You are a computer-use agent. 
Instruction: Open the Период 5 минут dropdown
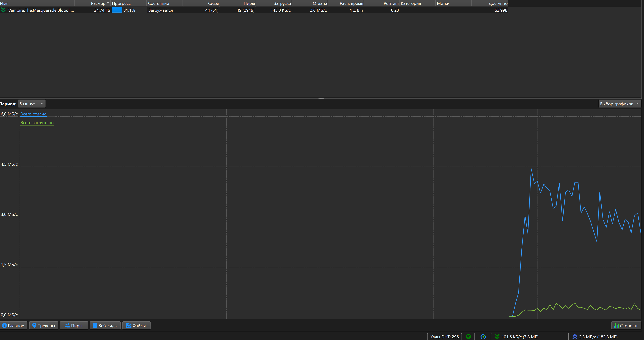(31, 104)
